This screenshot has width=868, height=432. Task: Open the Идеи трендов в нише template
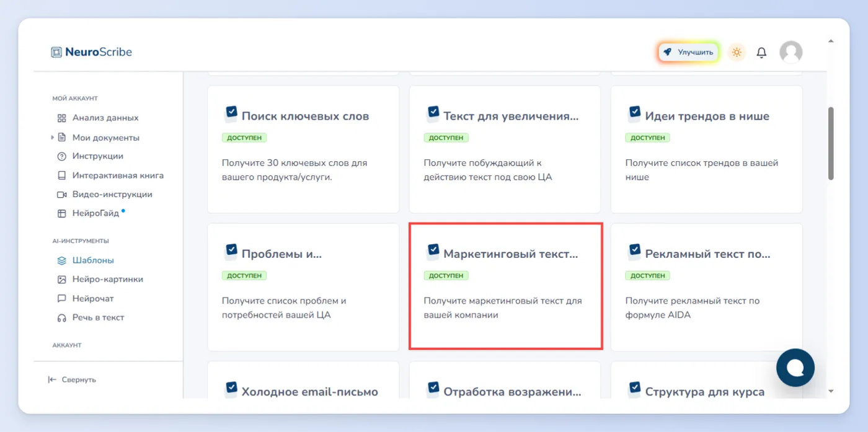pos(707,149)
